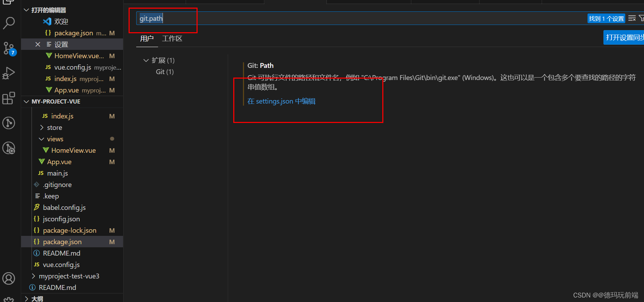Select package.json in project explorer tree
The width and height of the screenshot is (644, 302).
pos(72,242)
